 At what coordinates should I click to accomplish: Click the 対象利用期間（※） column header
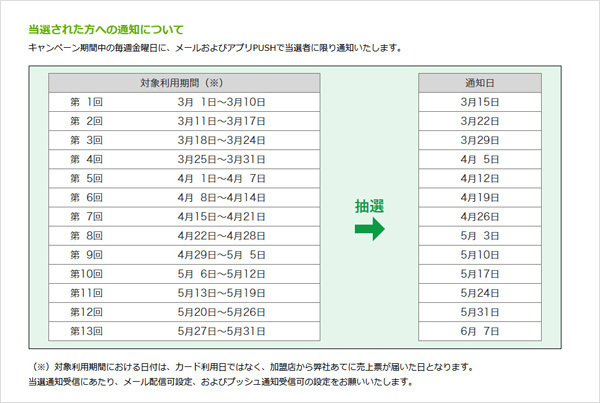184,83
